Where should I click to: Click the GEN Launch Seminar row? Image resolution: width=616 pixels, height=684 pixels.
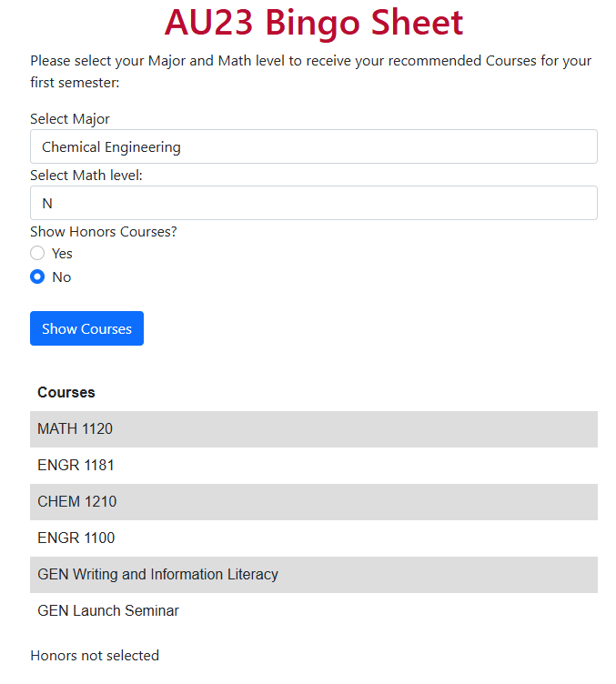[x=314, y=610]
